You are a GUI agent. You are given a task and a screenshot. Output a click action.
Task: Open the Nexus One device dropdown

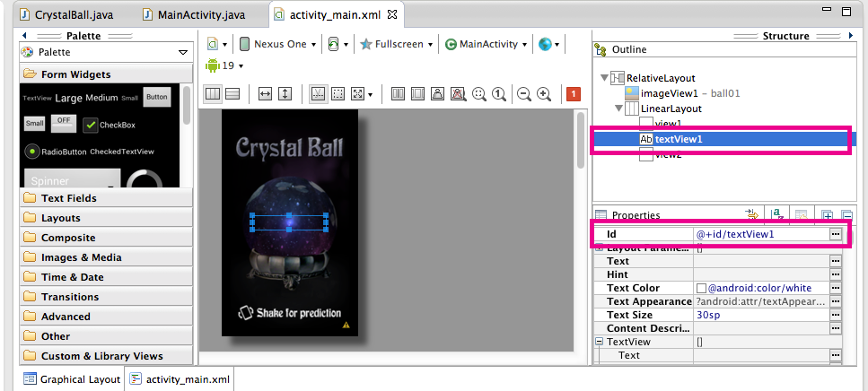point(278,44)
